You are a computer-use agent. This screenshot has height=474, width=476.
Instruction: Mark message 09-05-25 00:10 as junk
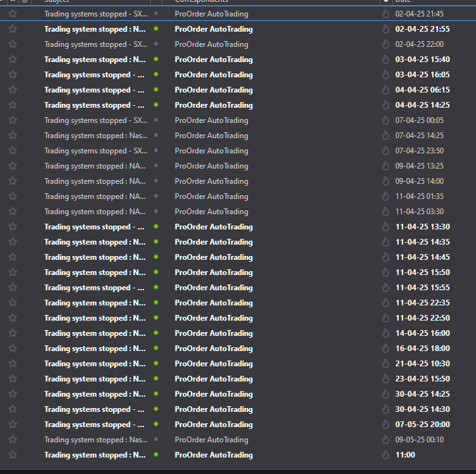point(385,439)
